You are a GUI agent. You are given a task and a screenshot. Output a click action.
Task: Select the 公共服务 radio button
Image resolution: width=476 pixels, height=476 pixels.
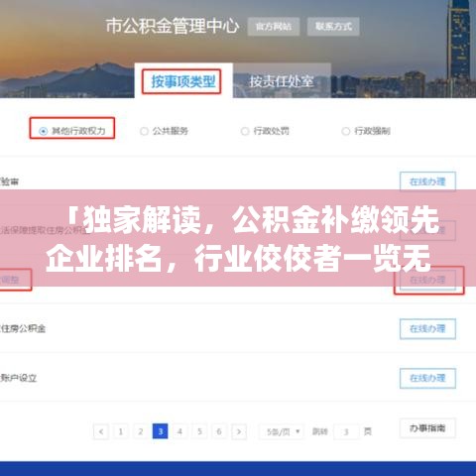(x=144, y=131)
